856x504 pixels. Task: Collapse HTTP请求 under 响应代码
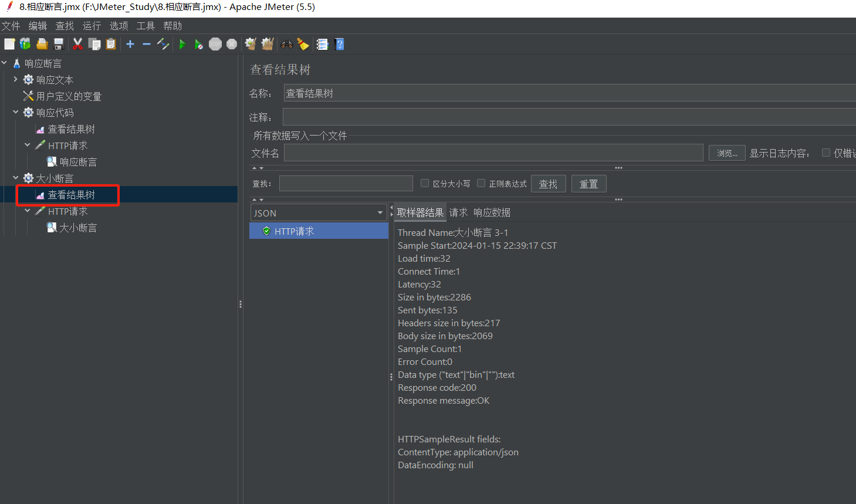click(28, 144)
